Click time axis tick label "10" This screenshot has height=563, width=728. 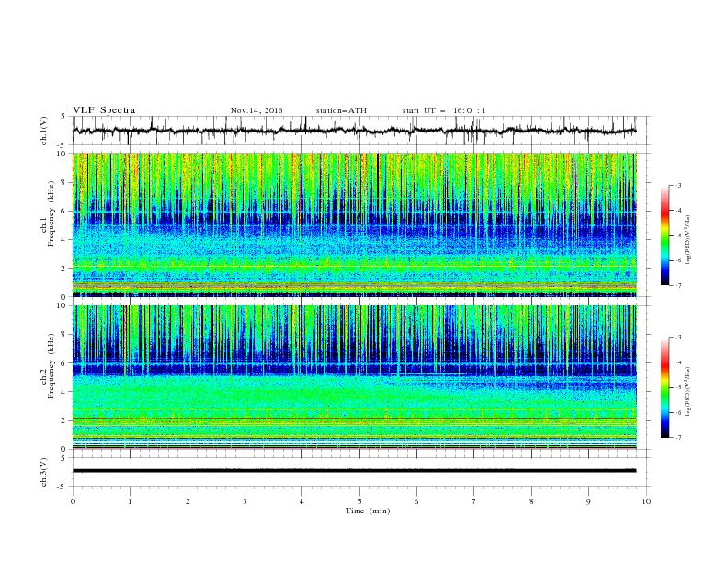(646, 501)
